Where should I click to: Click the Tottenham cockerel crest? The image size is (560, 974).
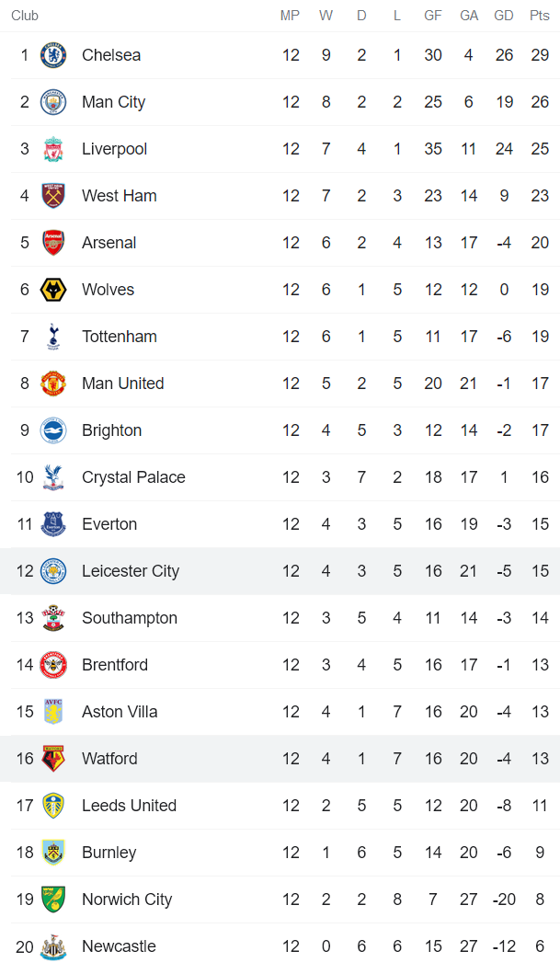click(53, 337)
